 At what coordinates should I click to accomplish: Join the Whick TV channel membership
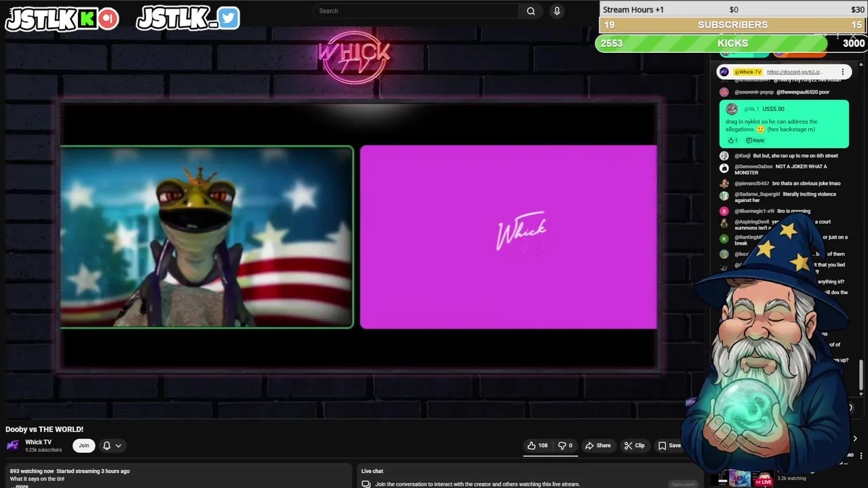click(83, 445)
